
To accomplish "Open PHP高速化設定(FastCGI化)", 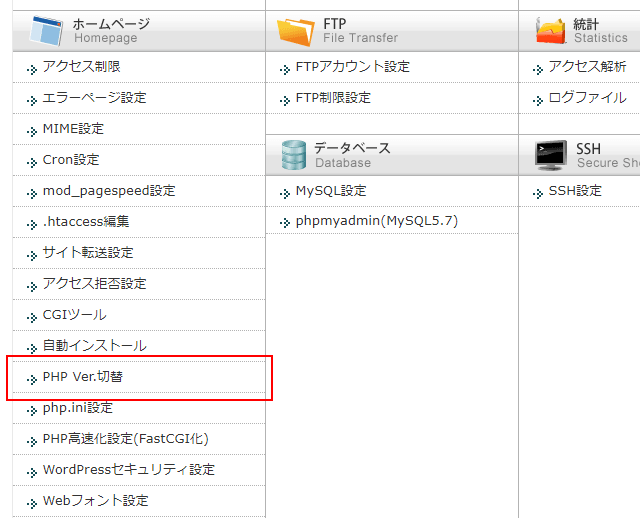I will (x=126, y=439).
